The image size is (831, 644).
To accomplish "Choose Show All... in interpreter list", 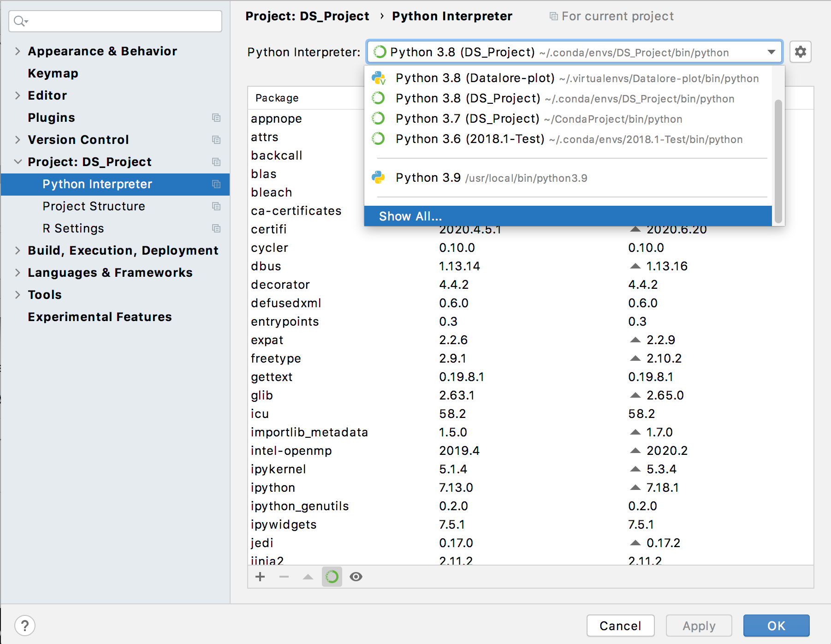I will tap(410, 216).
